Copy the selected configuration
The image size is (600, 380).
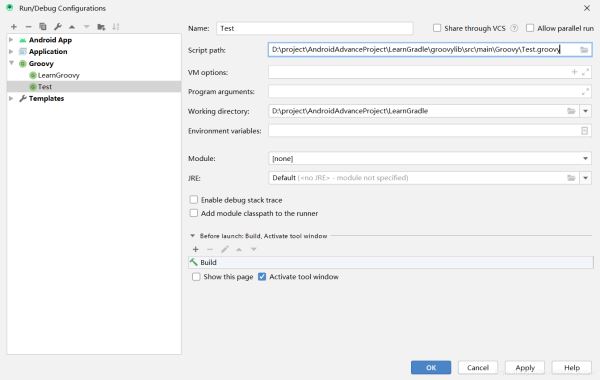click(43, 27)
